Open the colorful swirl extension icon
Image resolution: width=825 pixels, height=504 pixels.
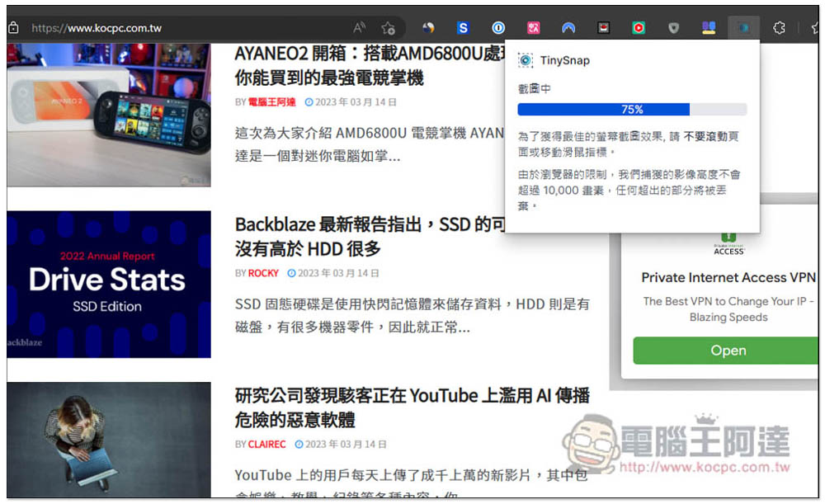pos(428,28)
